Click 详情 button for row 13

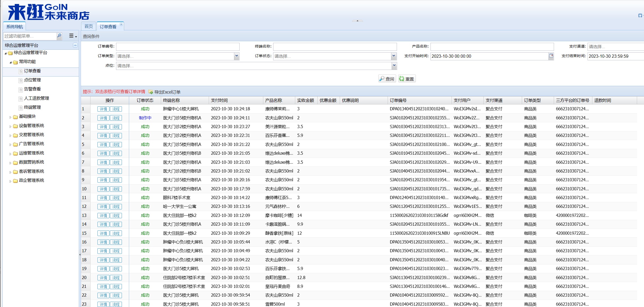[x=103, y=215]
